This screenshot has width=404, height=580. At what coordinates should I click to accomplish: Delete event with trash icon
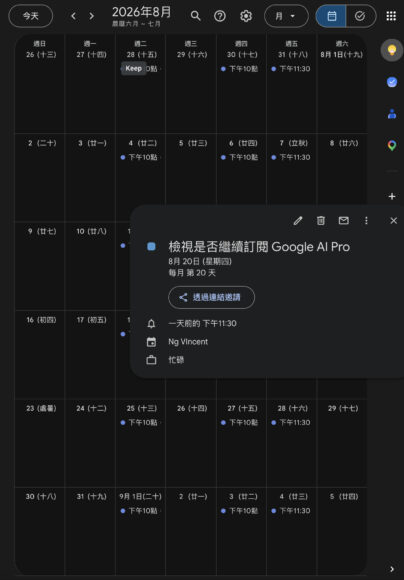tap(320, 221)
